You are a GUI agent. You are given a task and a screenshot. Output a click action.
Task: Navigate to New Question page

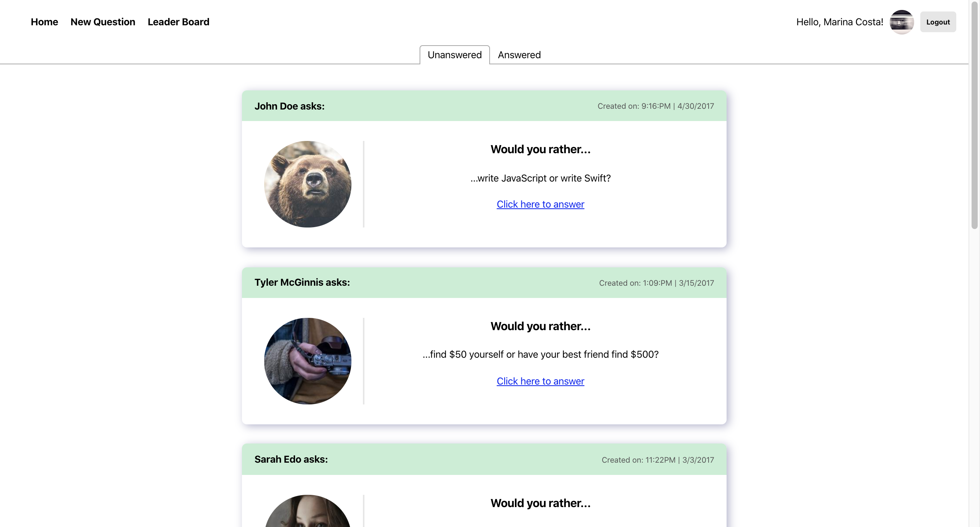coord(102,22)
